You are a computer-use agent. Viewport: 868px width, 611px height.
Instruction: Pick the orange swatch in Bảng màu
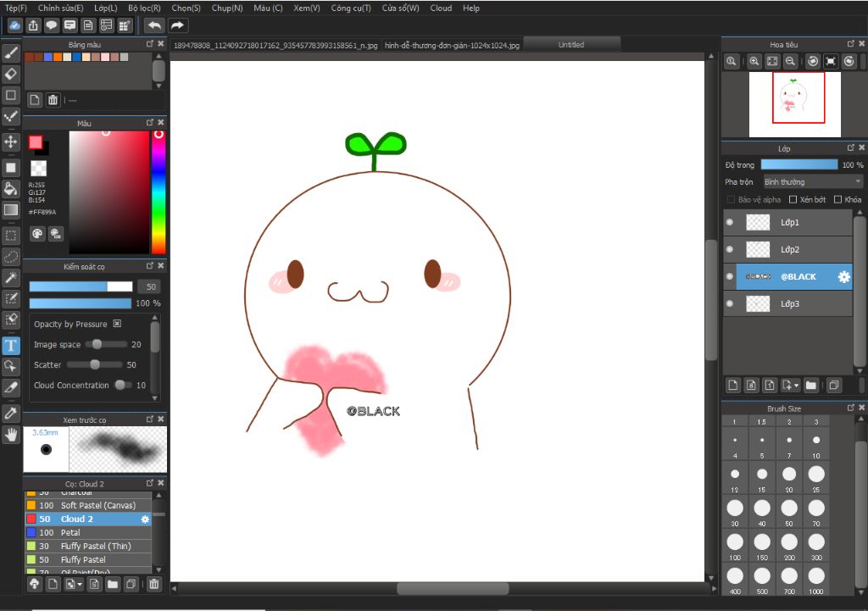point(57,57)
